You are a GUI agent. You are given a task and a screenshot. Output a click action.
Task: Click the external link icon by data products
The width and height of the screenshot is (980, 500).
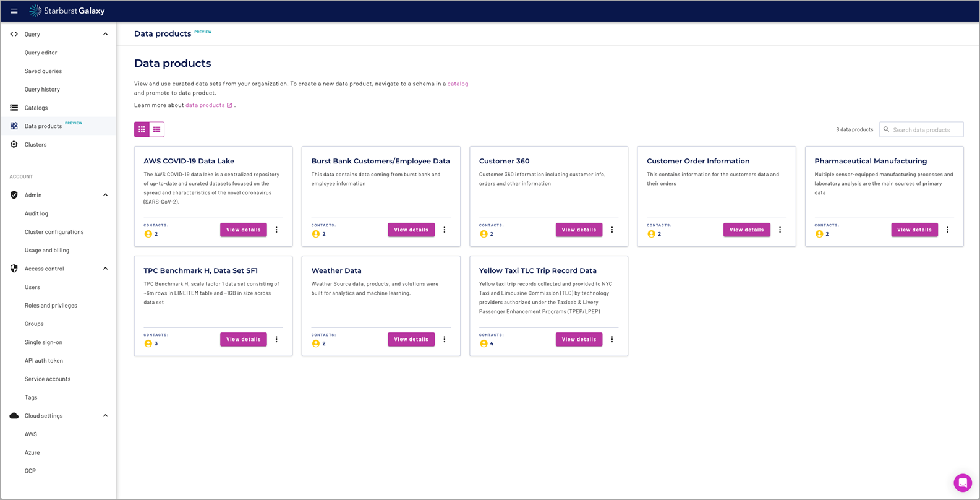tap(229, 105)
